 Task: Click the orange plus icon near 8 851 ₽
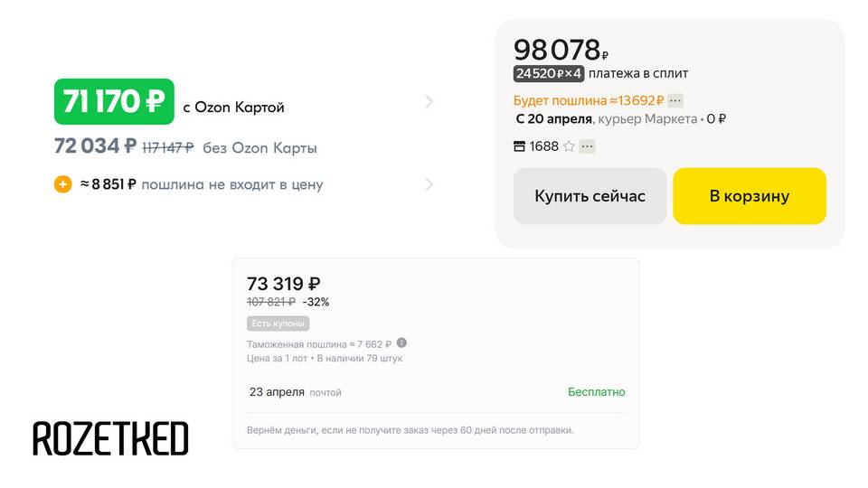click(63, 184)
